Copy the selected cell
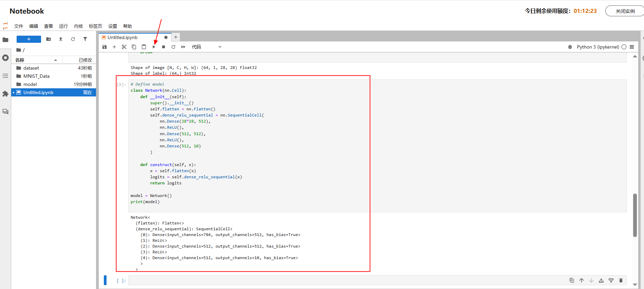The image size is (644, 289). coord(134,47)
